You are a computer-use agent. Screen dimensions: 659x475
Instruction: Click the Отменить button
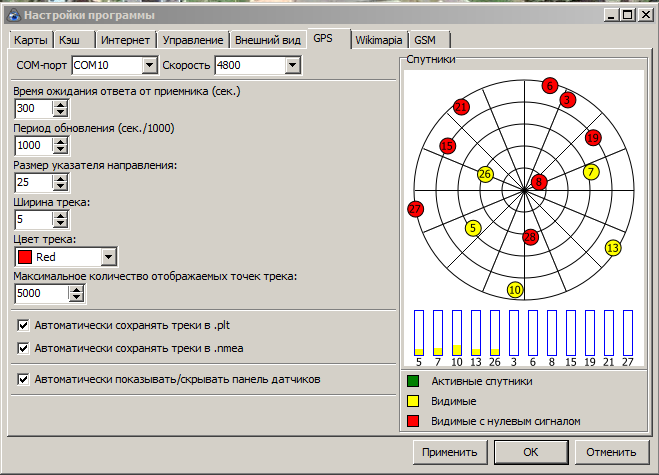click(611, 451)
